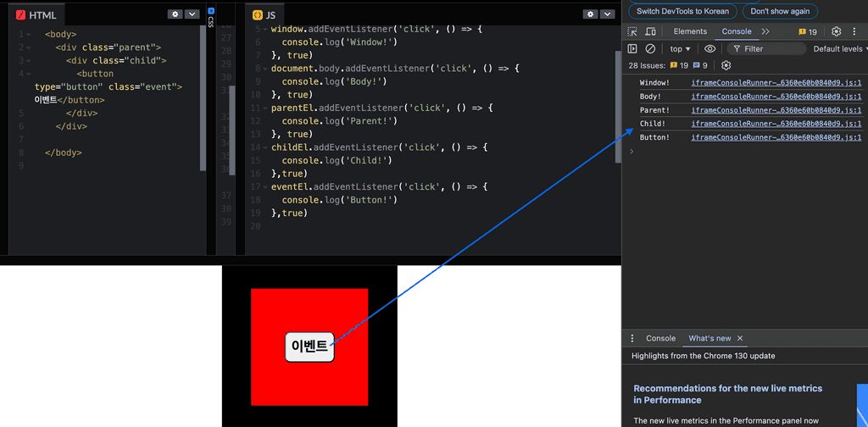Clear the console with the ban icon

[650, 48]
